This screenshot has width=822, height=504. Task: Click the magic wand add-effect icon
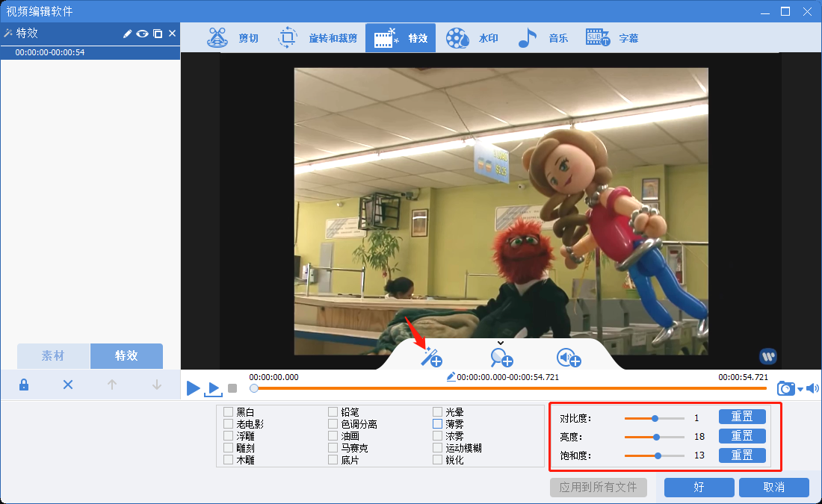[x=432, y=358]
